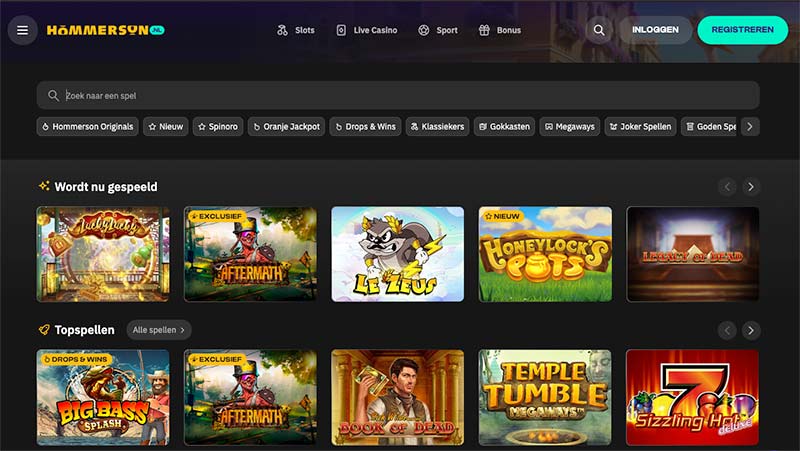Show previous Topspellen games

(x=727, y=330)
